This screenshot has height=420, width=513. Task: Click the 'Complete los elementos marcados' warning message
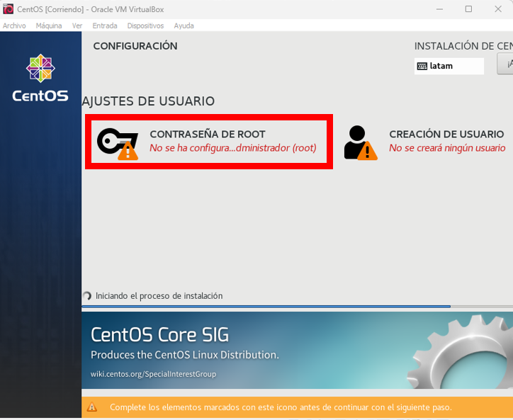281,407
